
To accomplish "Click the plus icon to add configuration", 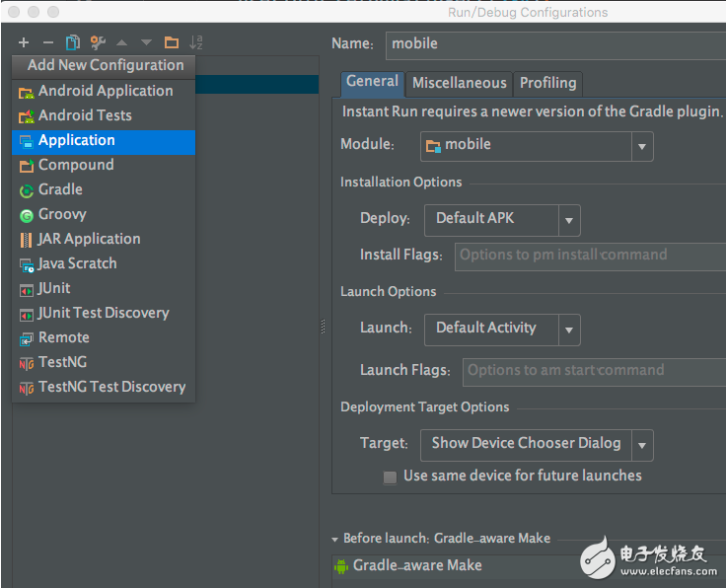I will click(x=24, y=42).
